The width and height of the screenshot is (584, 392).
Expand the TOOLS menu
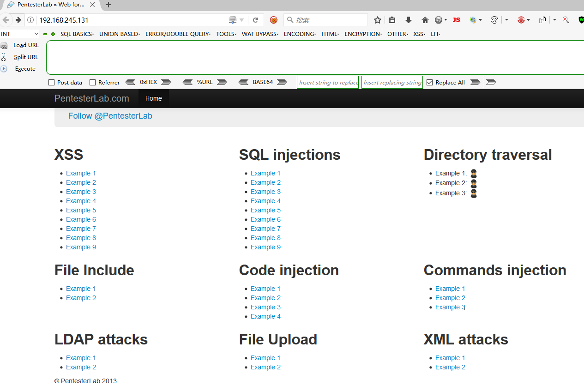coord(226,34)
